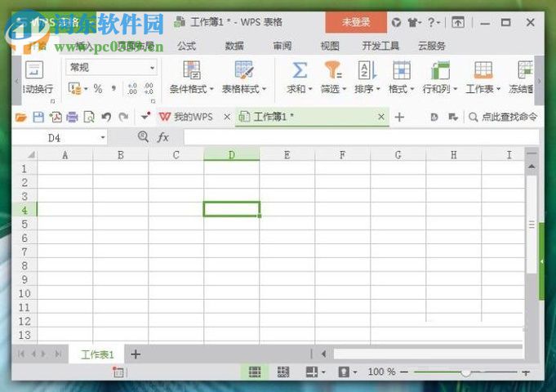Click the Open file folder icon

21,117
